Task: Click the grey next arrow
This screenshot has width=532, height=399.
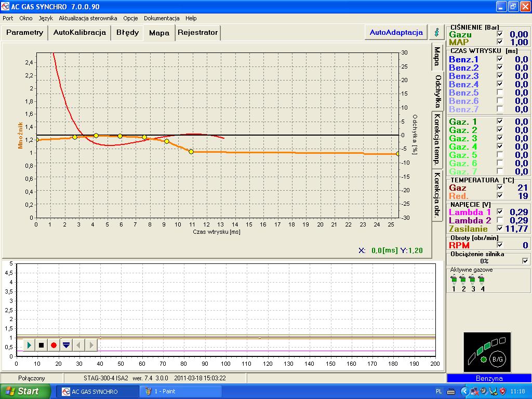Action: tap(91, 345)
